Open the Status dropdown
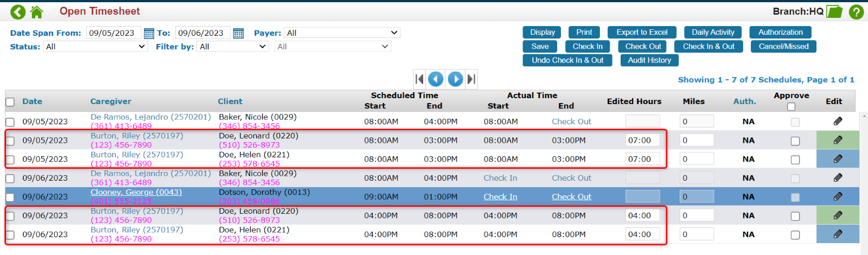The height and width of the screenshot is (255, 868). pos(95,47)
